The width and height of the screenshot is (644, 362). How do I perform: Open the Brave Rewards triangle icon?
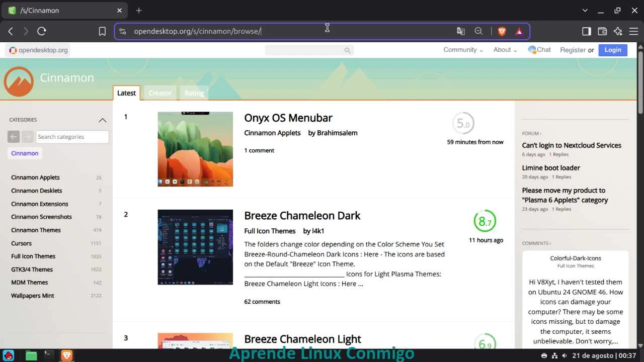point(519,31)
